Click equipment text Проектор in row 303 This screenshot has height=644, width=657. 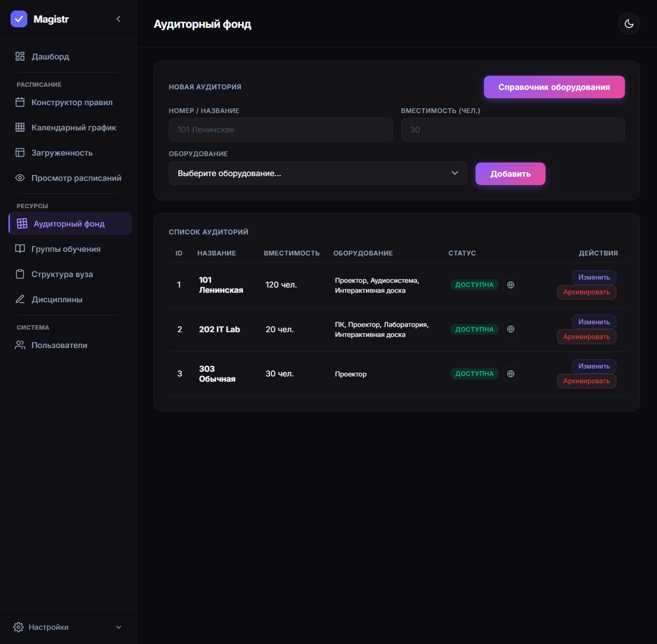(351, 374)
